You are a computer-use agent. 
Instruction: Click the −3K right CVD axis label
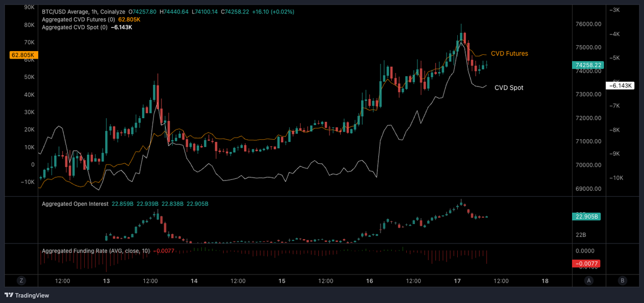coord(615,10)
